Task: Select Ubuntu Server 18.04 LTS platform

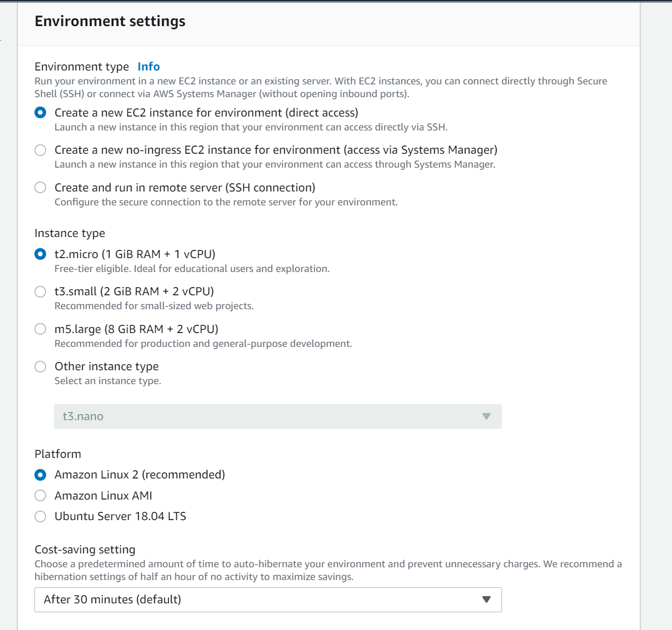Action: click(40, 516)
